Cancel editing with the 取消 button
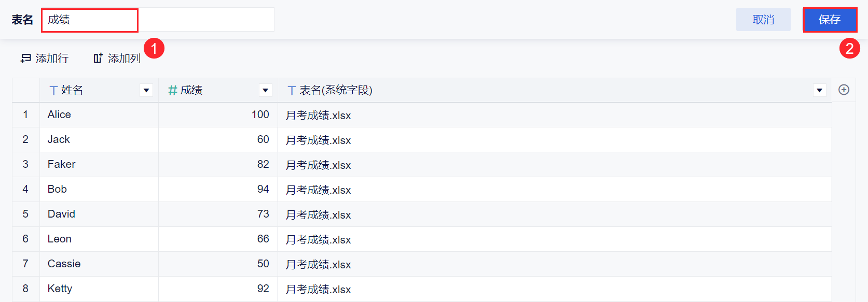This screenshot has height=302, width=868. [x=763, y=20]
